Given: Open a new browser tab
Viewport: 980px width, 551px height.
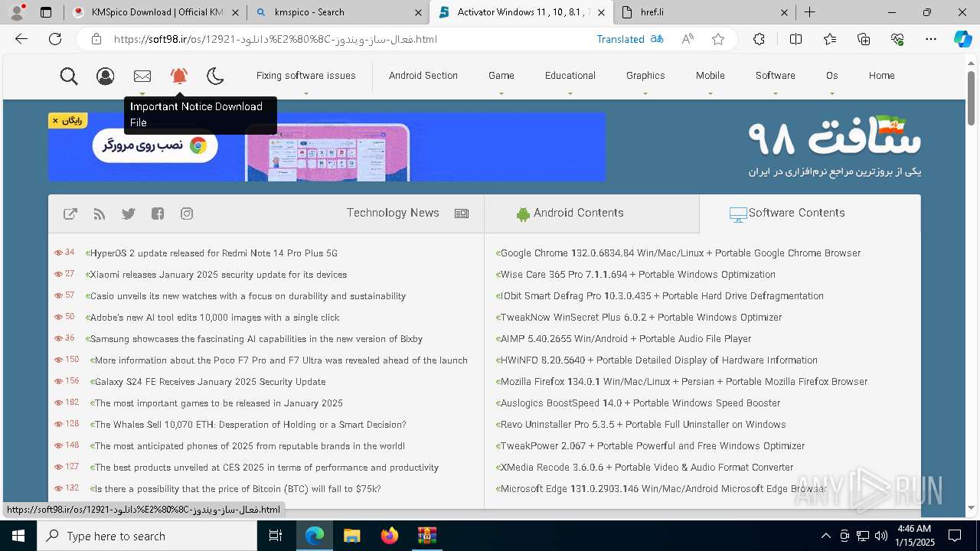Looking at the screenshot, I should (x=810, y=12).
